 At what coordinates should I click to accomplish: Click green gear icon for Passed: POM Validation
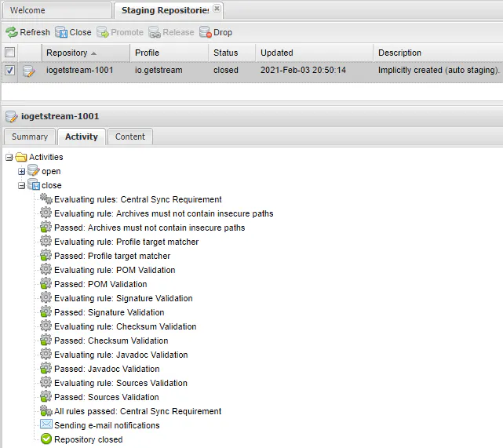(x=46, y=283)
